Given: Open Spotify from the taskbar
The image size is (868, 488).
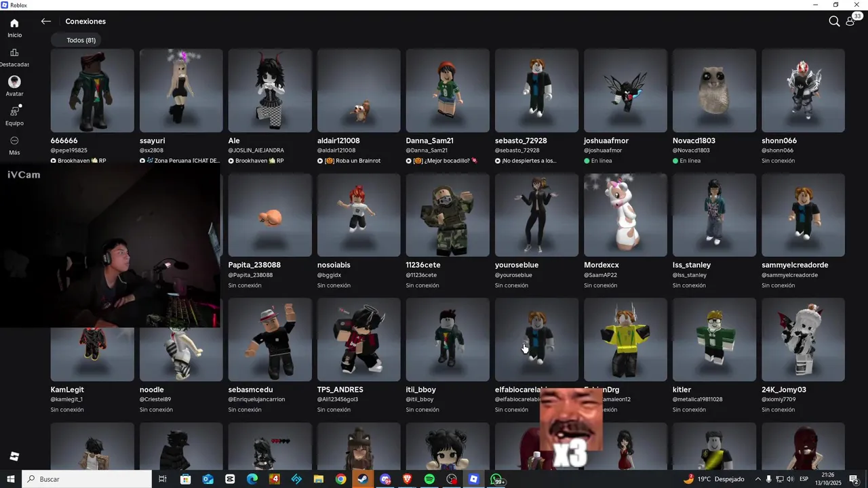Looking at the screenshot, I should click(x=429, y=479).
